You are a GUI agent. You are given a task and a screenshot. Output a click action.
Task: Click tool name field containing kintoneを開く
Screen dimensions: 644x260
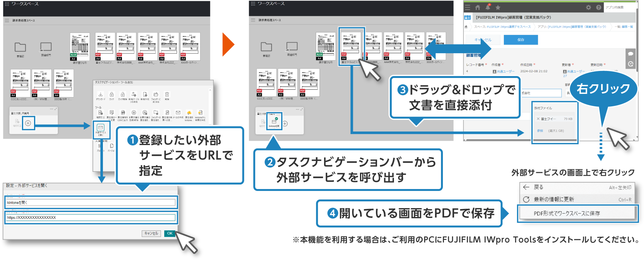point(91,202)
